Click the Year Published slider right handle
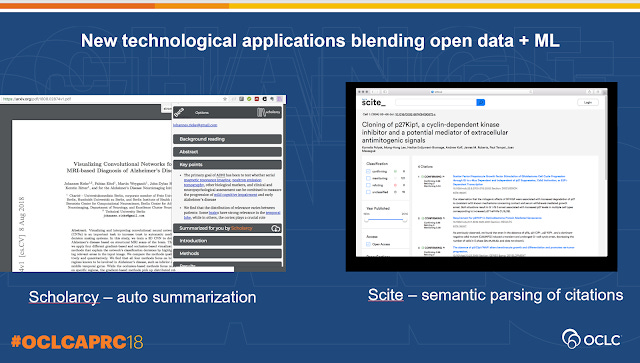Image resolution: width=640 pixels, height=363 pixels. click(x=405, y=220)
